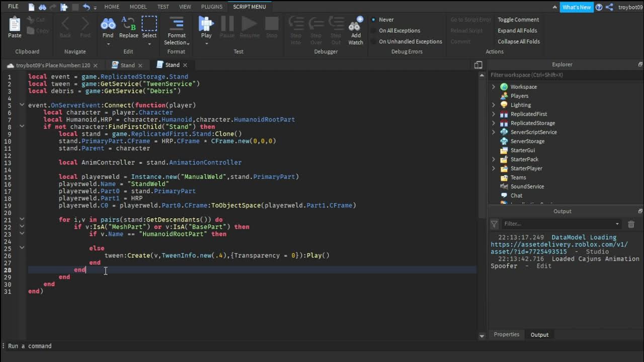The width and height of the screenshot is (644, 362).
Task: Undock the Output panel
Action: (x=640, y=211)
